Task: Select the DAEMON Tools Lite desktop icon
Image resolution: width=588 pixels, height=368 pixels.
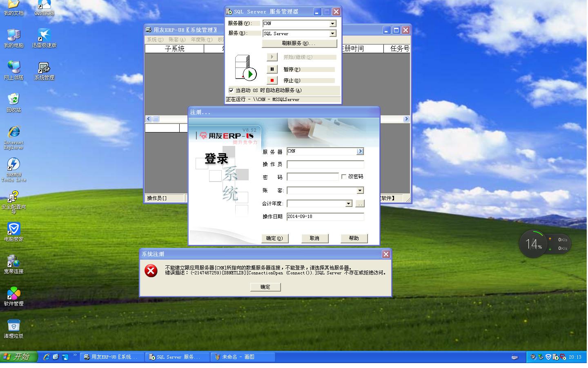Action: [13, 170]
